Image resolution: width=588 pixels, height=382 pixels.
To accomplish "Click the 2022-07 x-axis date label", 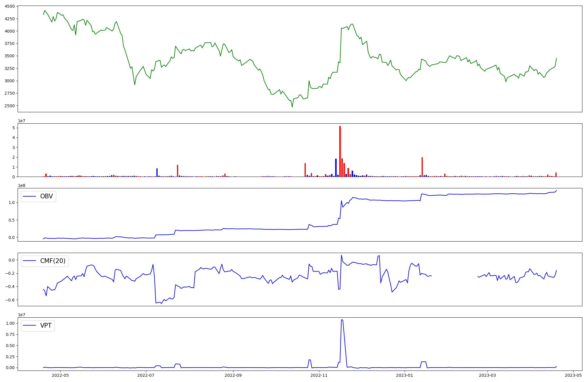I will pos(146,375).
